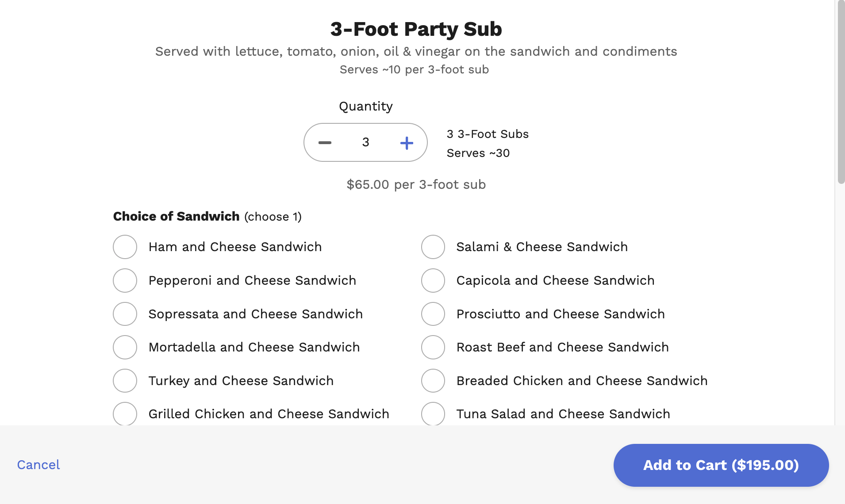Select Prosciutto and Cheese Sandwich
This screenshot has width=845, height=504.
pyautogui.click(x=433, y=314)
